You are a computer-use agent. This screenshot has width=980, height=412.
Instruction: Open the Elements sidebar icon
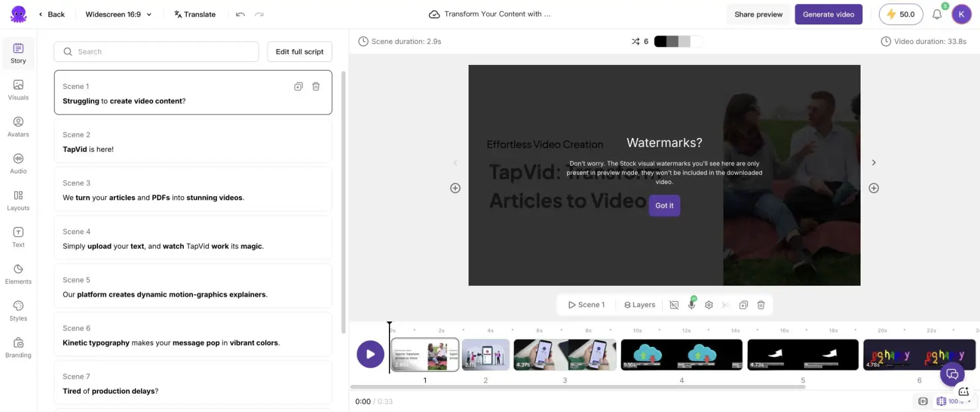[x=18, y=274]
